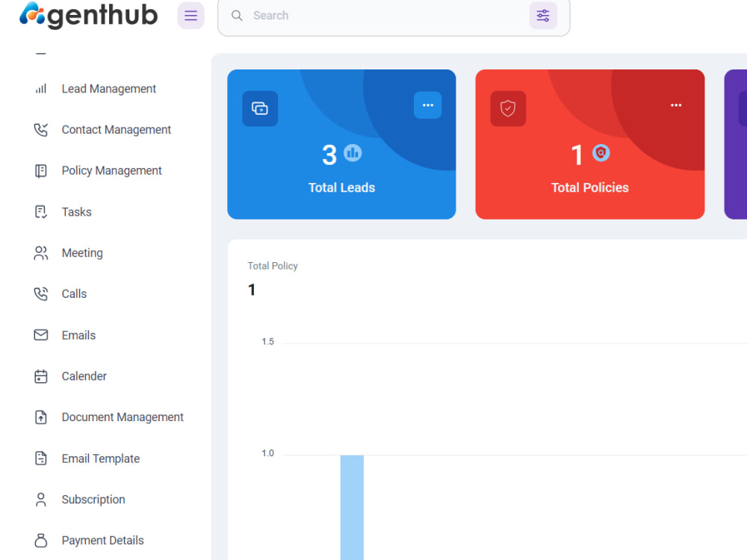Navigate to Calls
This screenshot has height=560, width=747.
pyautogui.click(x=74, y=293)
